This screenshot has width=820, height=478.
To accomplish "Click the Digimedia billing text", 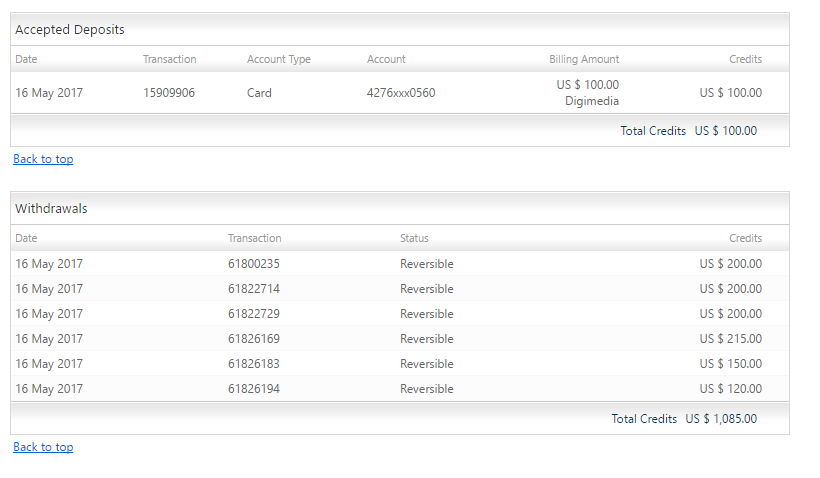I will tap(591, 101).
